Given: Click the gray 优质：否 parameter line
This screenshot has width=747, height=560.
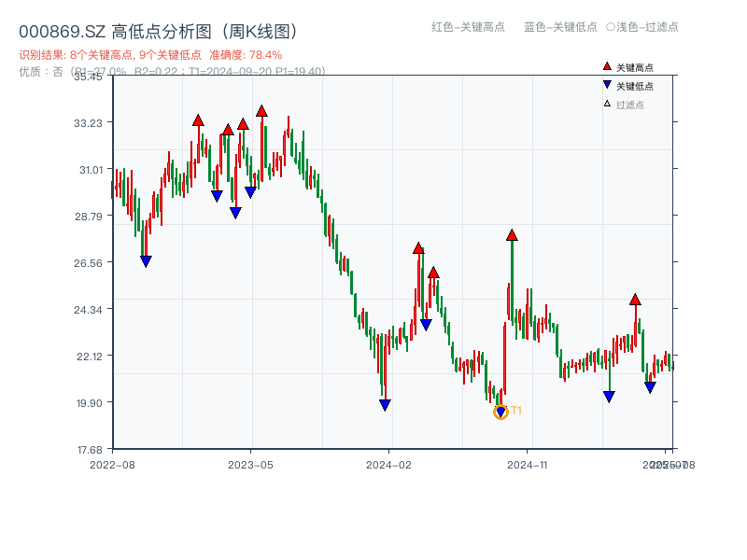Looking at the screenshot, I should point(172,72).
